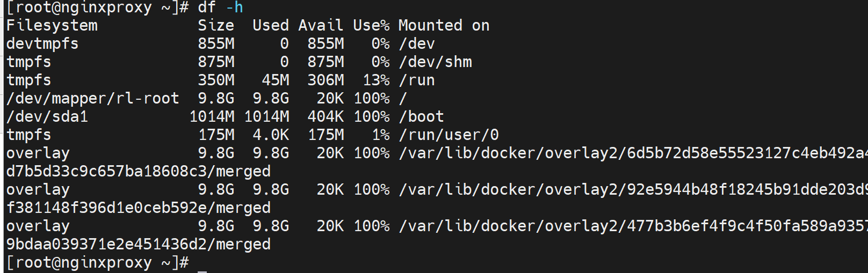This screenshot has height=273, width=868.
Task: Click the overlay2 path starting with 92e594
Action: pyautogui.click(x=633, y=190)
